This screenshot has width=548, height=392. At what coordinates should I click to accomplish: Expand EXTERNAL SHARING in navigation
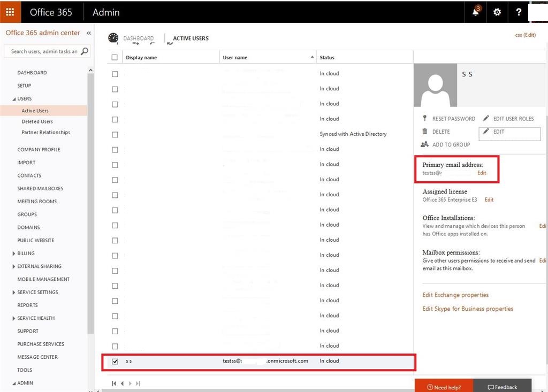tap(13, 266)
